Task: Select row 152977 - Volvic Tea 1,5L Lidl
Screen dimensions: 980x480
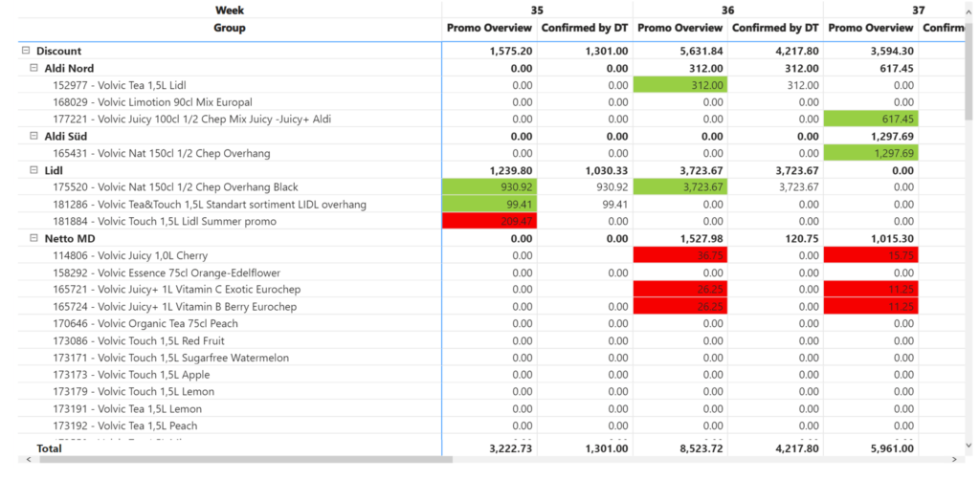Action: 230,85
